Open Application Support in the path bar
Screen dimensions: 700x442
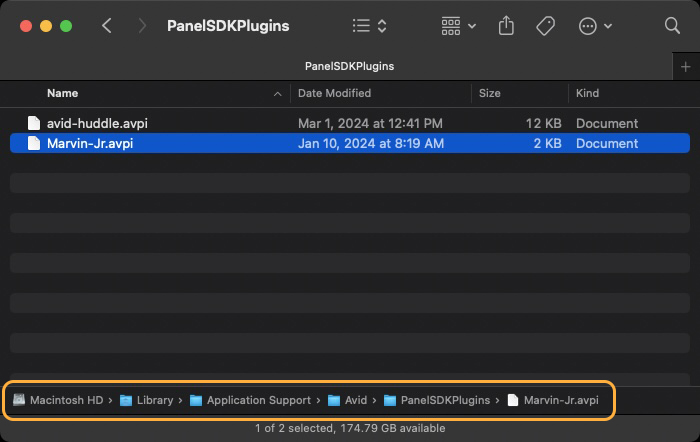250,400
